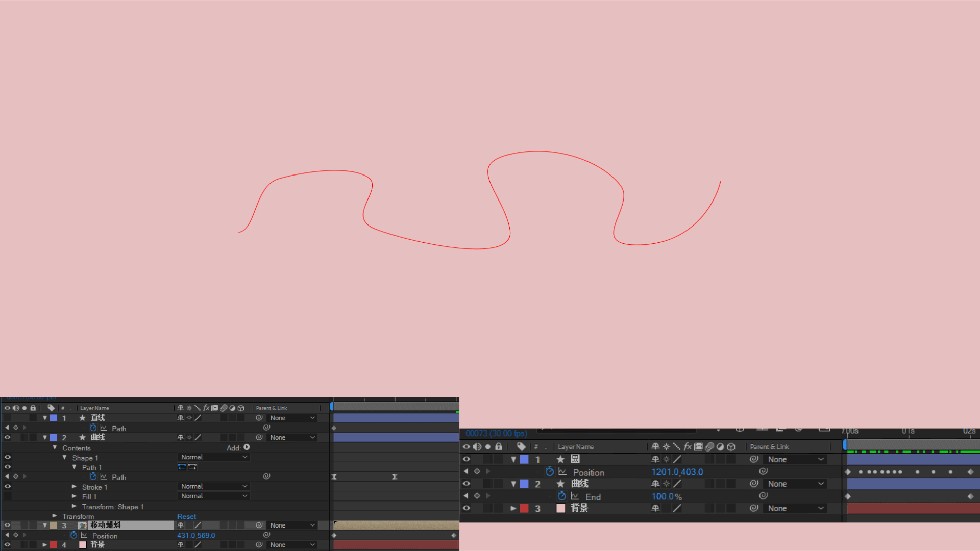This screenshot has width=980, height=551.
Task: Hide Path 1 via its eye icon
Action: [x=8, y=467]
